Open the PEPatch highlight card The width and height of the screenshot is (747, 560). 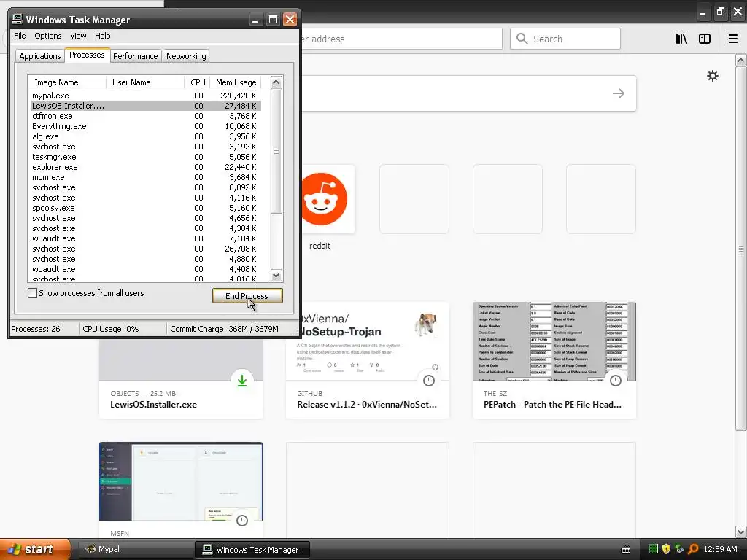point(554,360)
